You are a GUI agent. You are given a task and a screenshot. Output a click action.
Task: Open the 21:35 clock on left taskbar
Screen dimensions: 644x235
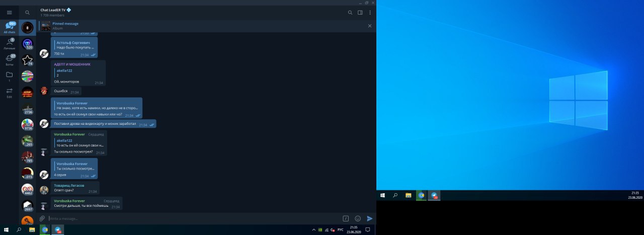354,230
